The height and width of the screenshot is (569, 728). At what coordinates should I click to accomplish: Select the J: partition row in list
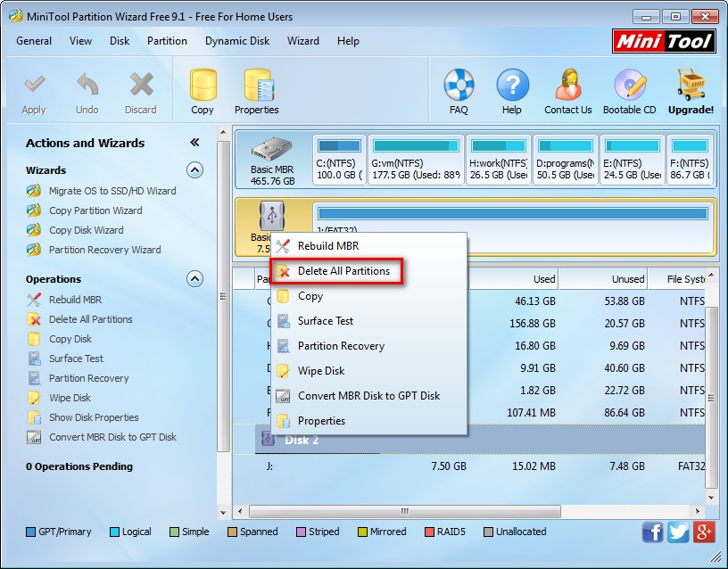[x=469, y=466]
